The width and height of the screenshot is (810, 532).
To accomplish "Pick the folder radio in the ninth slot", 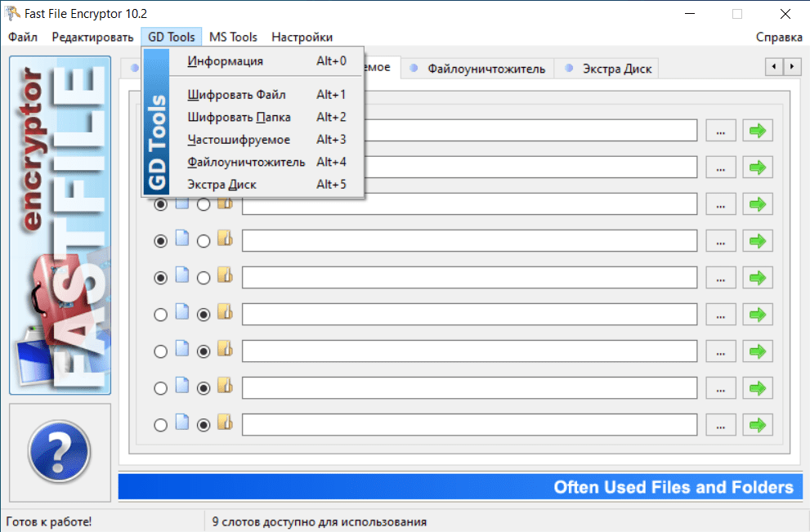I will [204, 425].
